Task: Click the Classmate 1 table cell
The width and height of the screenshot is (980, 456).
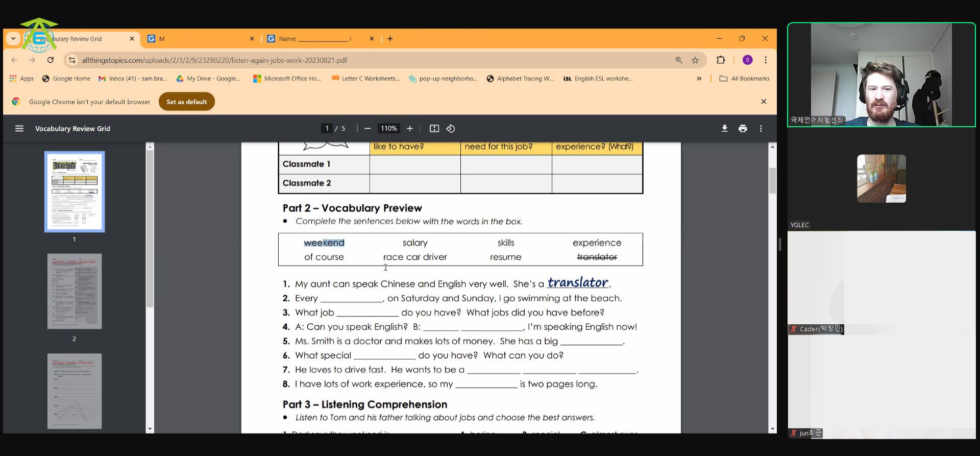Action: (324, 164)
